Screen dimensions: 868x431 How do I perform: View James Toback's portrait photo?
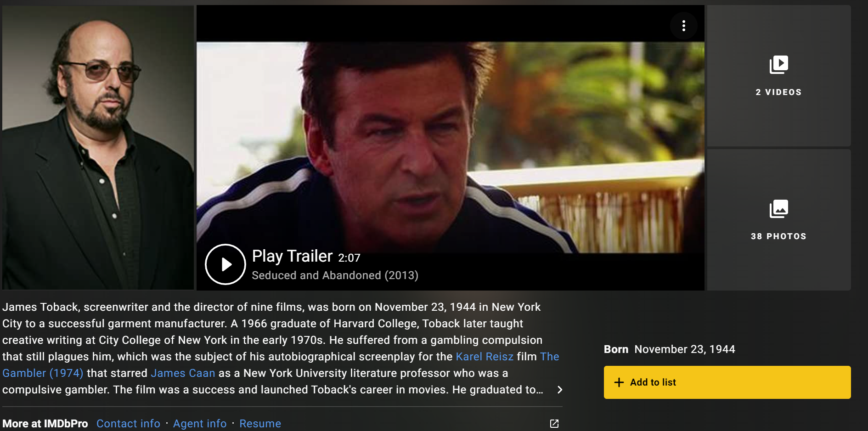[98, 147]
